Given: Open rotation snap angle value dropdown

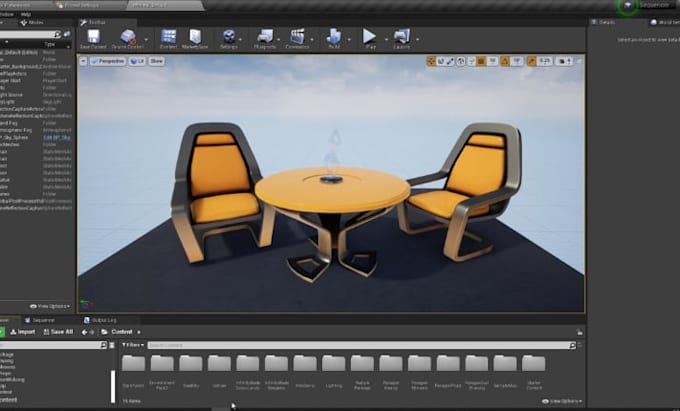Looking at the screenshot, I should coord(517,61).
